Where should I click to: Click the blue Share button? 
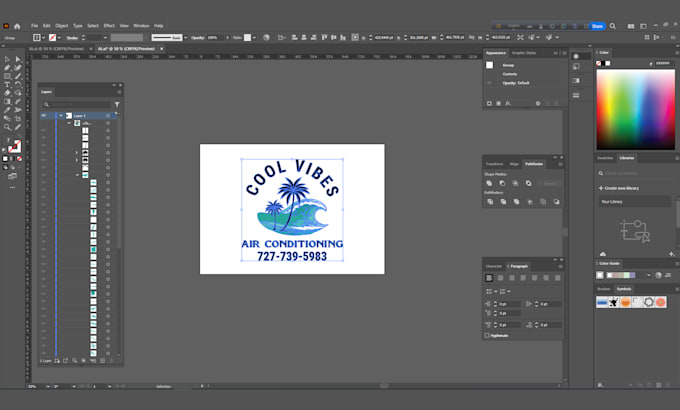coord(597,26)
